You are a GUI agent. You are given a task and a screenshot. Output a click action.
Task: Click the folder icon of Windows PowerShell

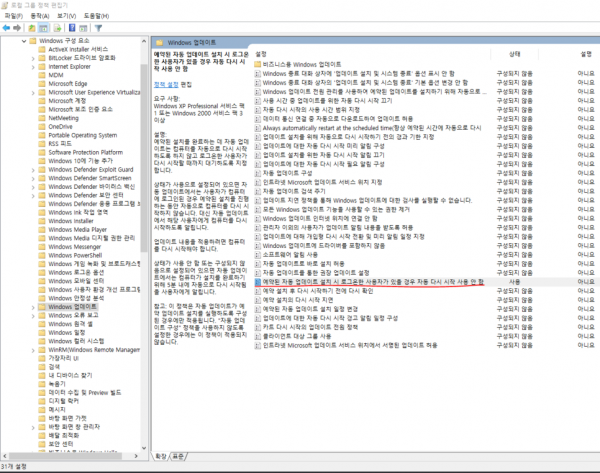click(42, 255)
